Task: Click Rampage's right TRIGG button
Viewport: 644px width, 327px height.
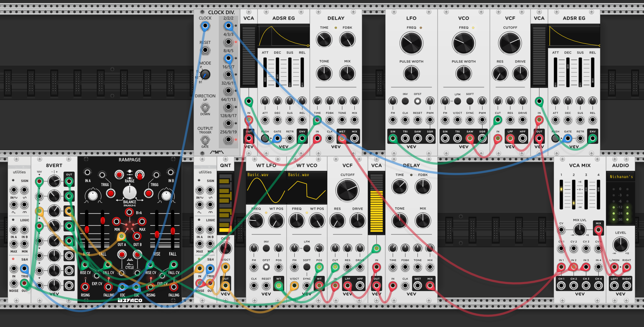Action: (148, 193)
